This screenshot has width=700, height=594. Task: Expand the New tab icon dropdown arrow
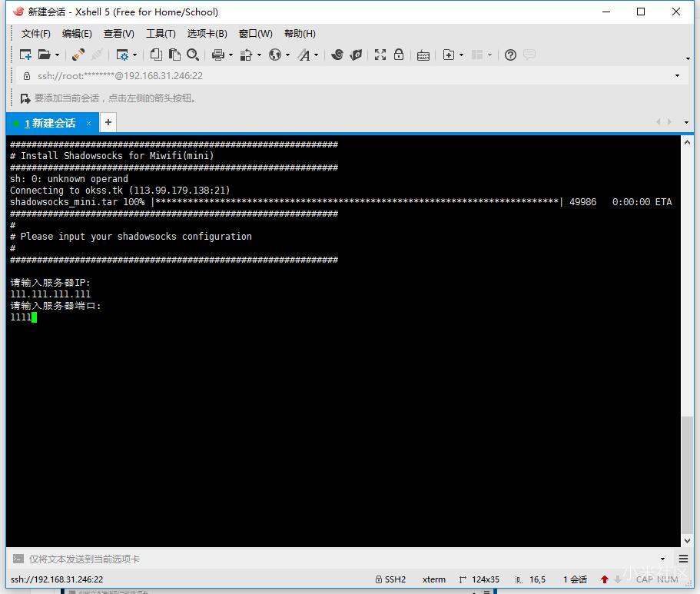[461, 55]
